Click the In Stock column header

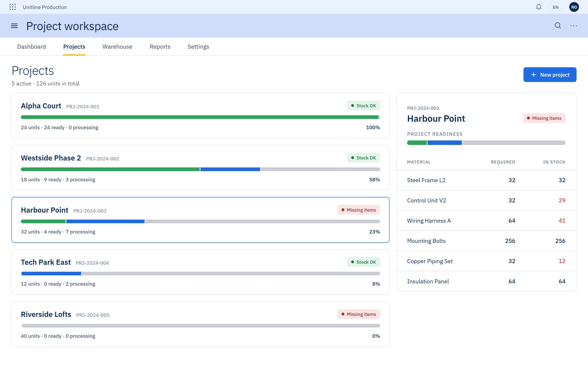554,162
